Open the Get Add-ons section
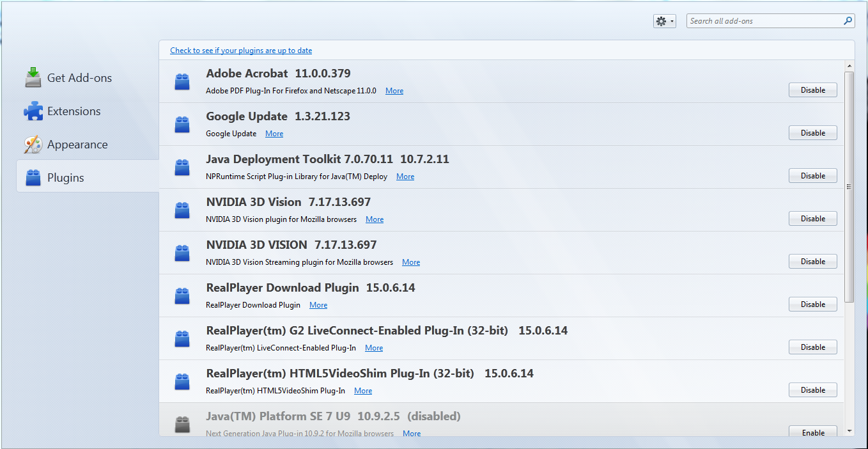The width and height of the screenshot is (868, 449). 88,77
